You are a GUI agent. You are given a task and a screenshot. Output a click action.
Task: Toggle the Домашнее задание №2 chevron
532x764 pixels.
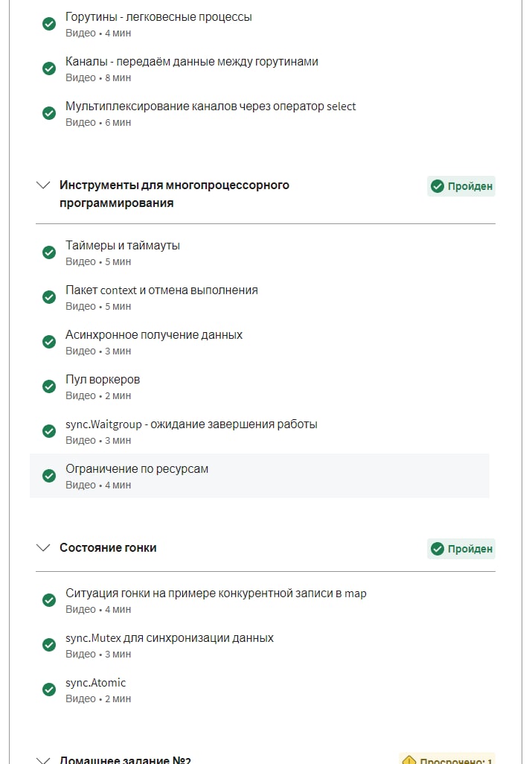tap(43, 760)
